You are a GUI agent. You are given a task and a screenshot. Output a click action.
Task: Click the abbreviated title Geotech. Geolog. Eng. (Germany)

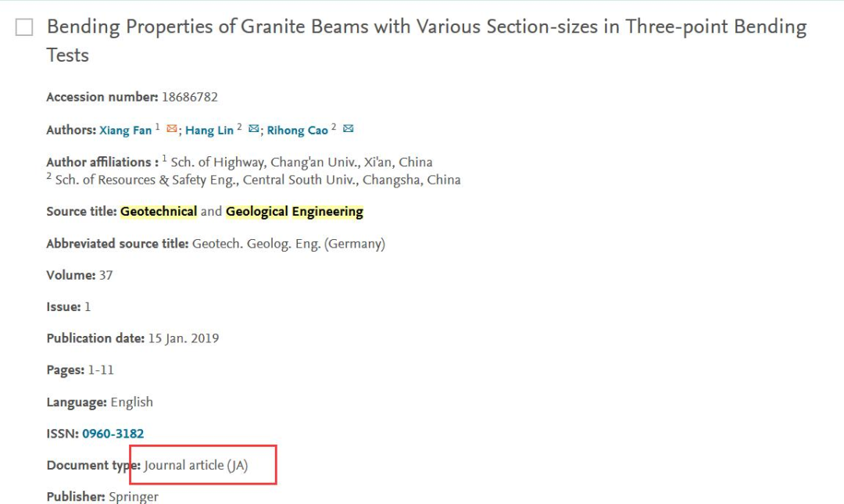coord(288,244)
